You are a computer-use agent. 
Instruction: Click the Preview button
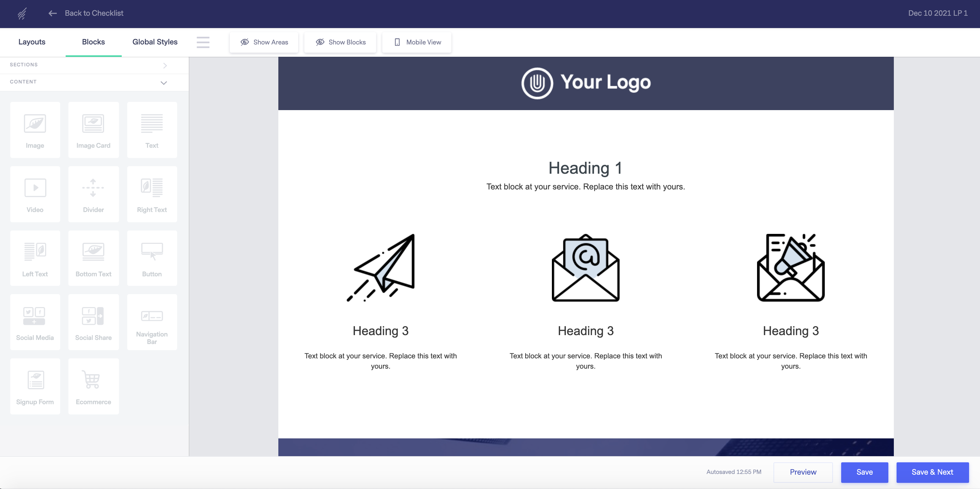point(803,472)
